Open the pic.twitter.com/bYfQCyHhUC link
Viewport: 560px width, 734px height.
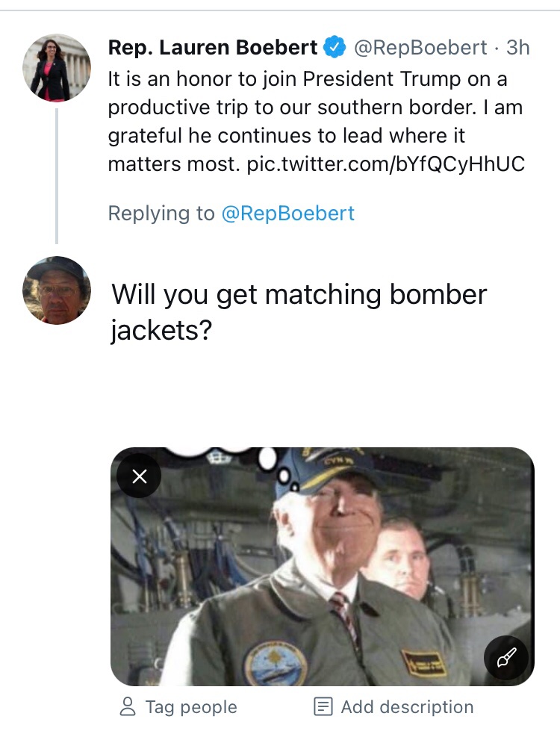pyautogui.click(x=386, y=164)
